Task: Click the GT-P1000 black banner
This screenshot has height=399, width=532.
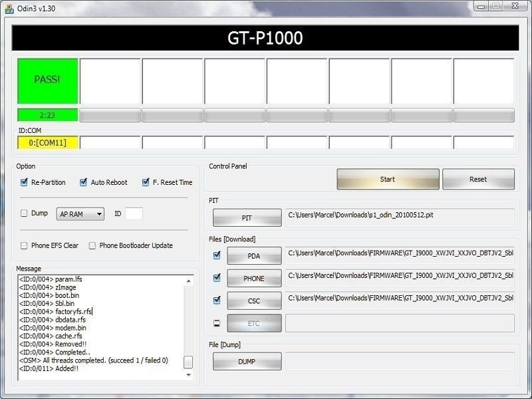Action: coord(265,38)
